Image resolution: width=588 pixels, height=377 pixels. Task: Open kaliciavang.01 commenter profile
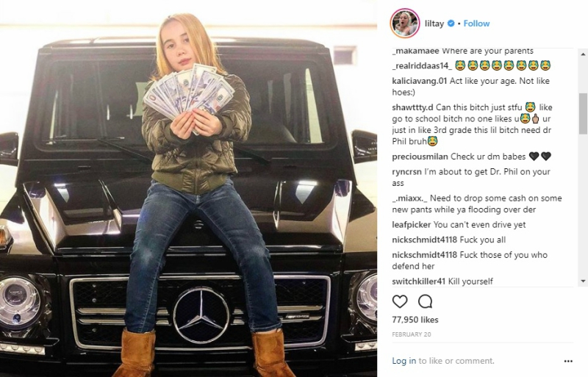[419, 81]
